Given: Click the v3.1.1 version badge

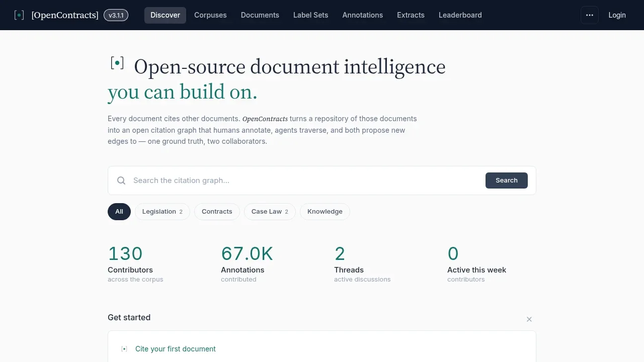Looking at the screenshot, I should (116, 15).
